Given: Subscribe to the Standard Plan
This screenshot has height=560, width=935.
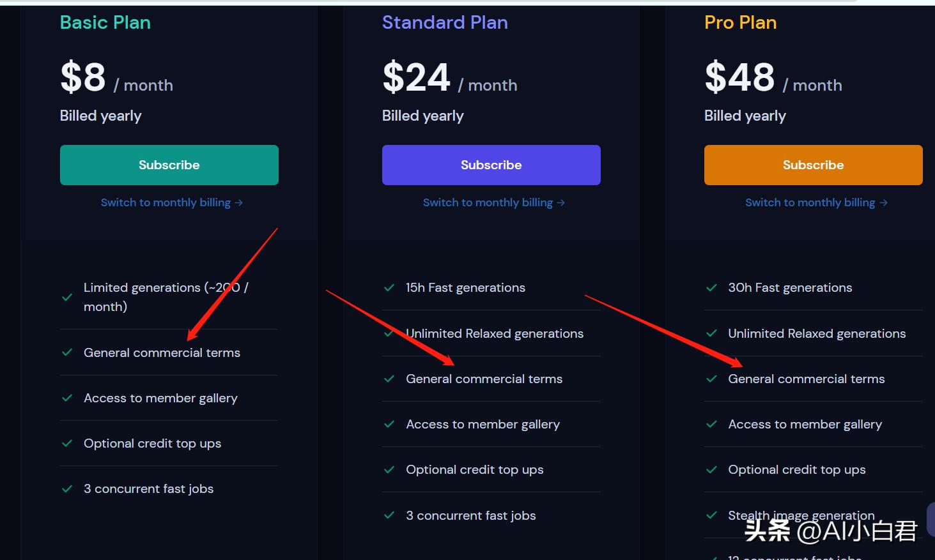Looking at the screenshot, I should coord(491,165).
